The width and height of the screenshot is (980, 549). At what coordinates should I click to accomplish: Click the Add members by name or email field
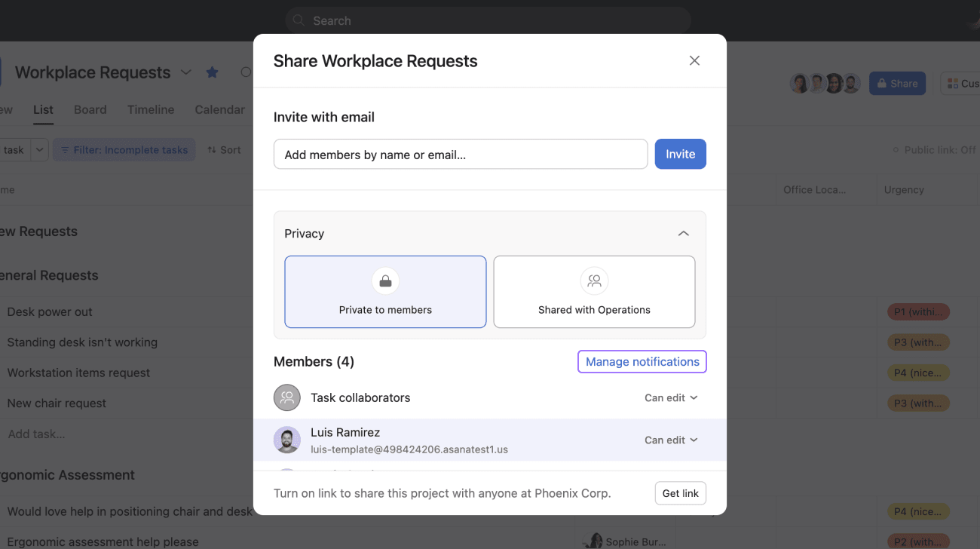point(461,154)
